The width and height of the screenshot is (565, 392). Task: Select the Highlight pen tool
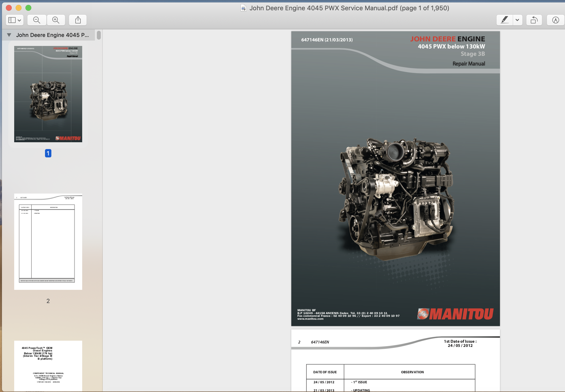505,20
